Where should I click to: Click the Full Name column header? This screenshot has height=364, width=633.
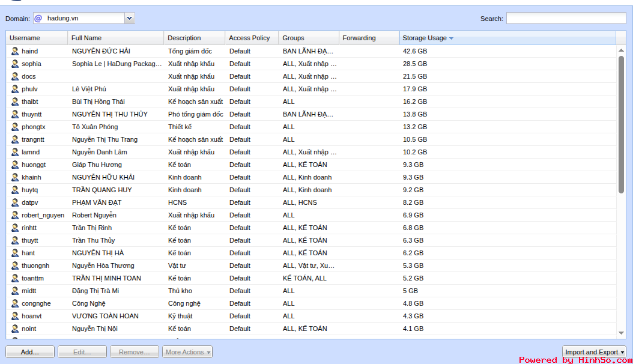pyautogui.click(x=86, y=38)
